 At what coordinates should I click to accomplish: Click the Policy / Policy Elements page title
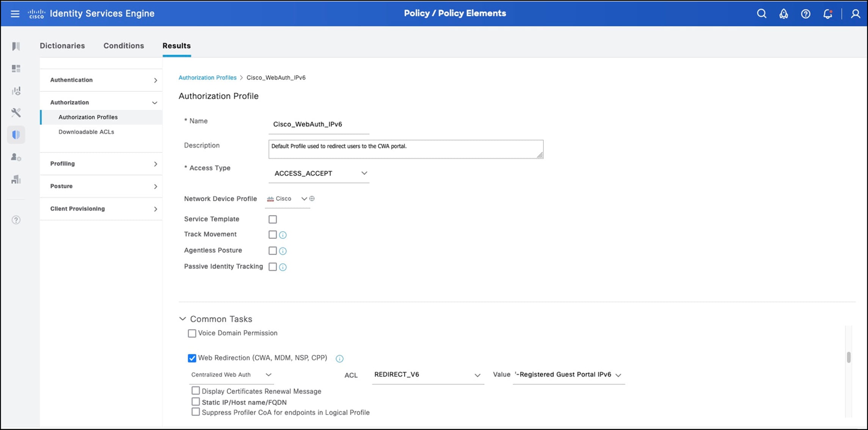point(455,13)
